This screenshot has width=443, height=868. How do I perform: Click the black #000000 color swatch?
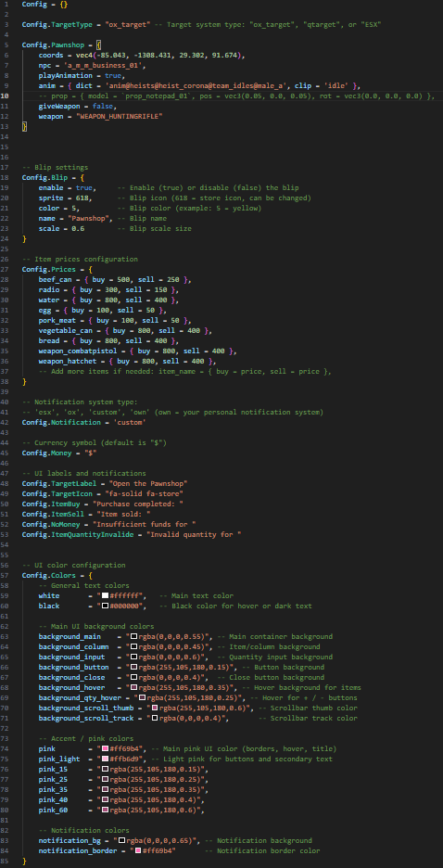105,606
